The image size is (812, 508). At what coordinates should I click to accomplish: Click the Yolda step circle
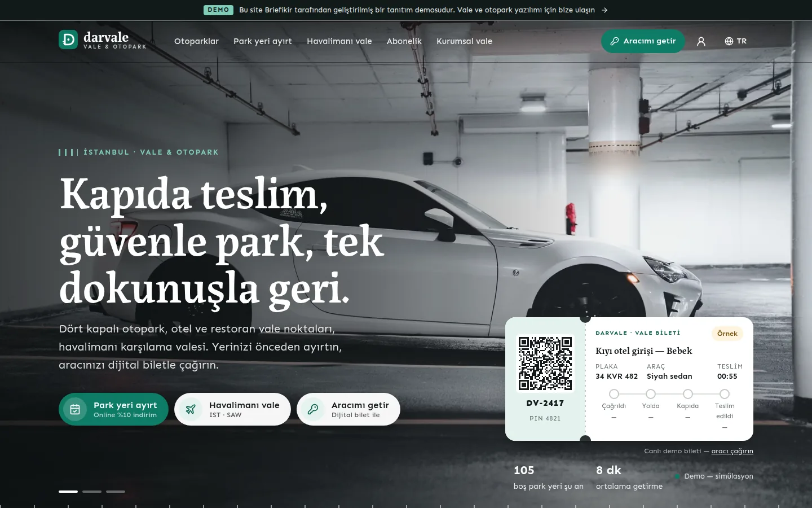[651, 394]
